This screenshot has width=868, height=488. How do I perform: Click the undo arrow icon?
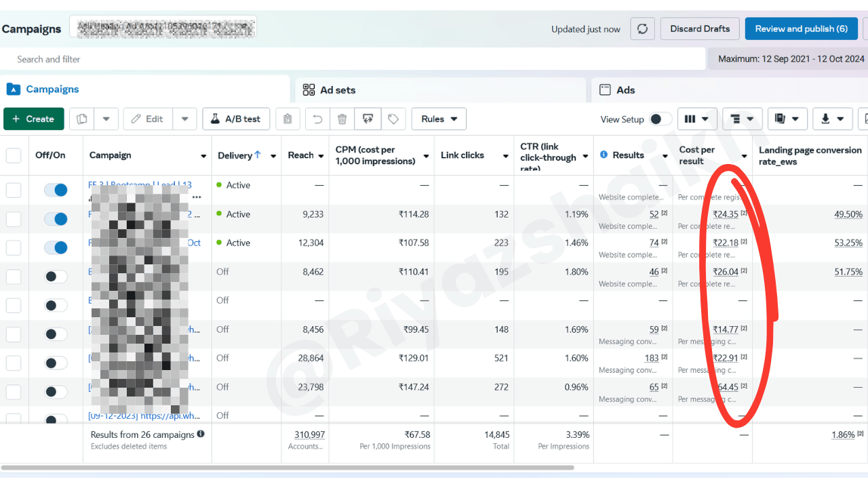tap(317, 119)
